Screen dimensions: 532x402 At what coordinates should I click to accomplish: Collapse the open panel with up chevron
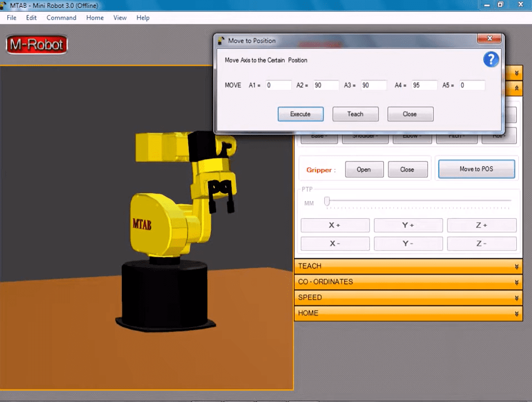516,88
